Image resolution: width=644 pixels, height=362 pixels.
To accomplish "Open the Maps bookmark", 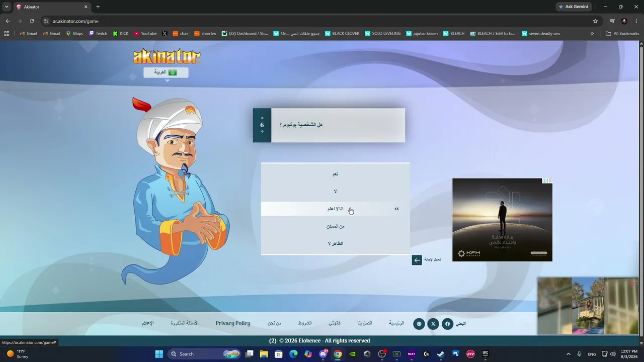I will 74,34.
